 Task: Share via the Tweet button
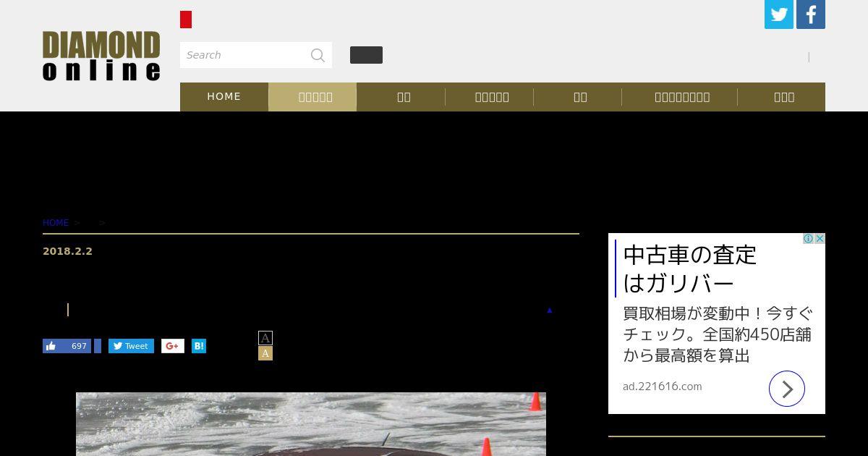pos(131,346)
